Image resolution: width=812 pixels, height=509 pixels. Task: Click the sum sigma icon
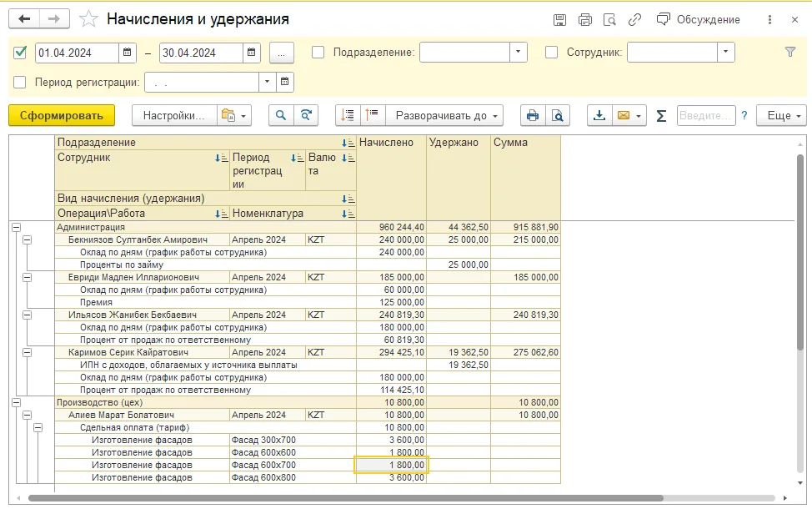[x=661, y=116]
